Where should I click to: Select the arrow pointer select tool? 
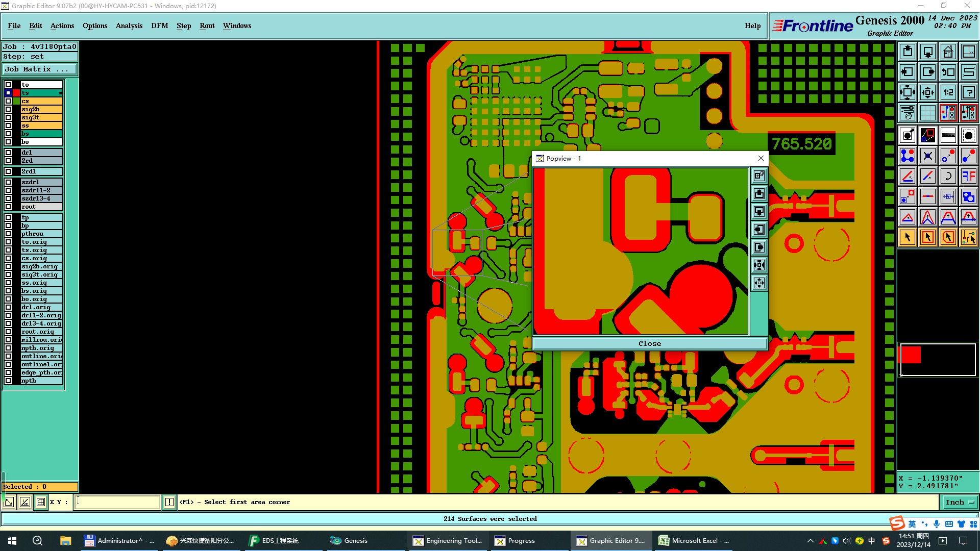(x=908, y=237)
